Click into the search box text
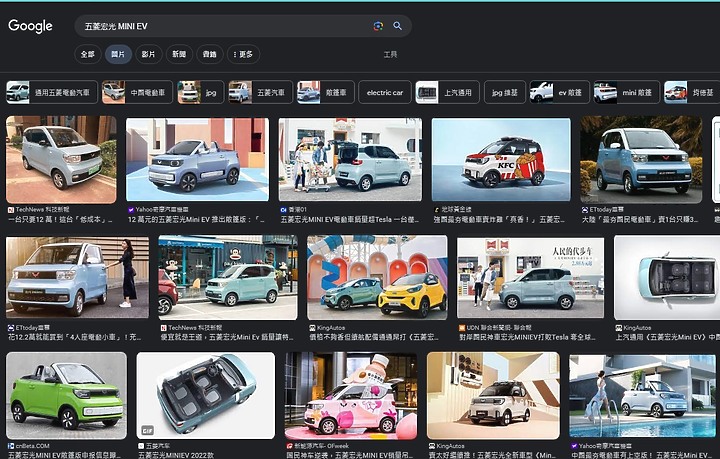This screenshot has height=459, width=720. (x=116, y=26)
